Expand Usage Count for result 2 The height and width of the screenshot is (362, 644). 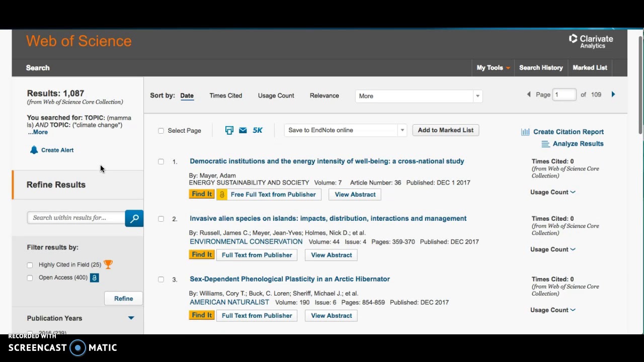click(x=552, y=249)
